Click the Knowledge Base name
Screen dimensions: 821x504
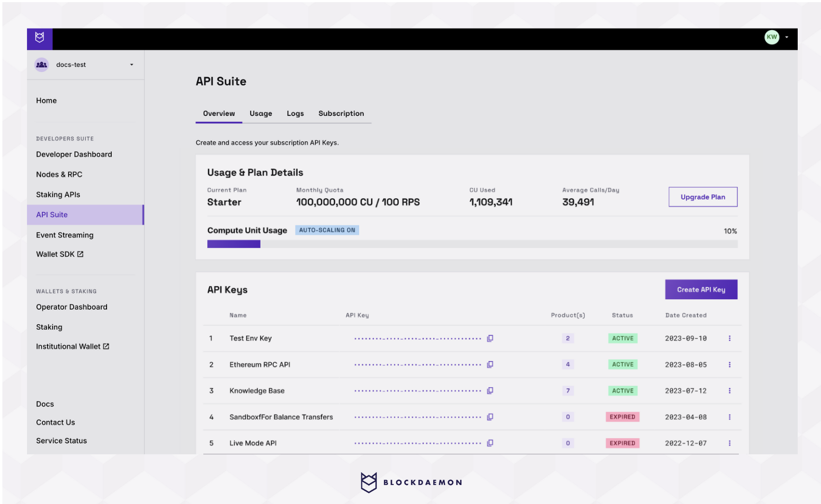(257, 391)
